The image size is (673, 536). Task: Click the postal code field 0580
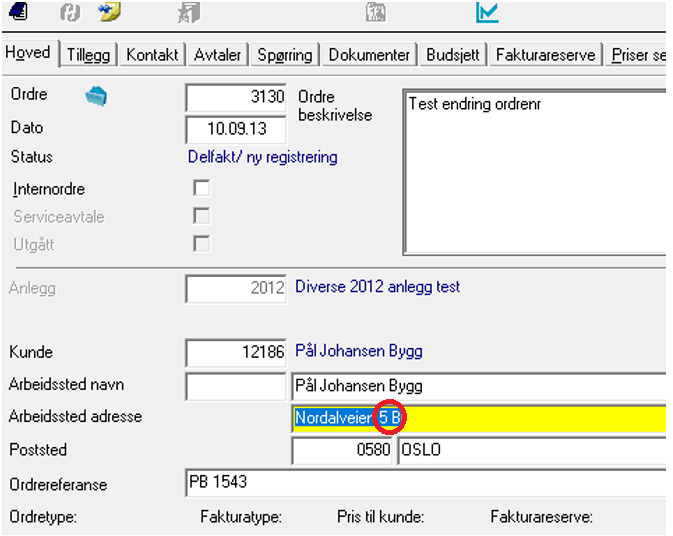click(x=342, y=450)
